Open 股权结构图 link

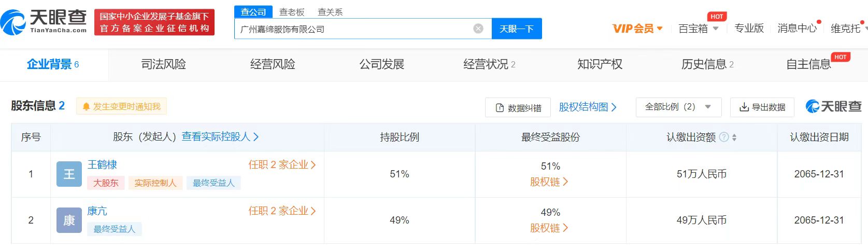pyautogui.click(x=587, y=107)
